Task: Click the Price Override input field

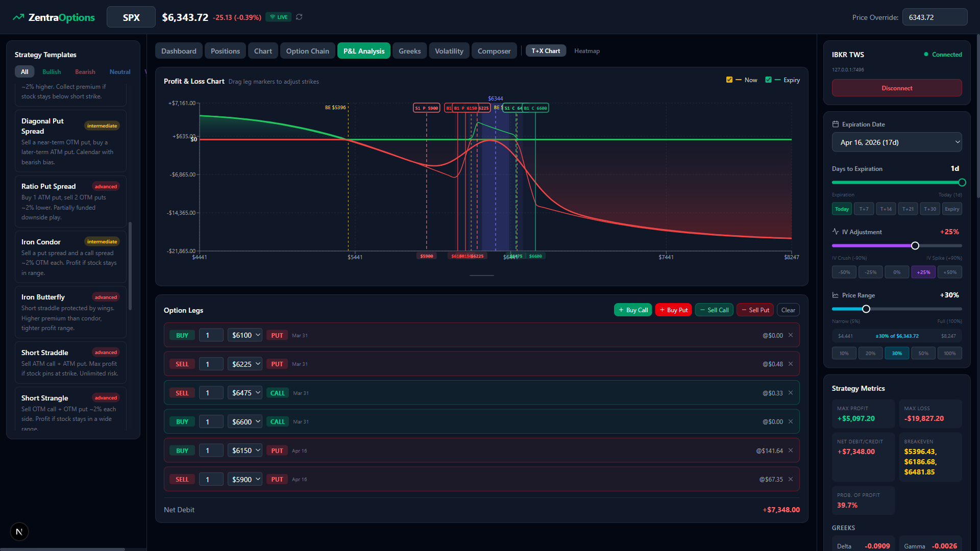Action: coord(935,17)
